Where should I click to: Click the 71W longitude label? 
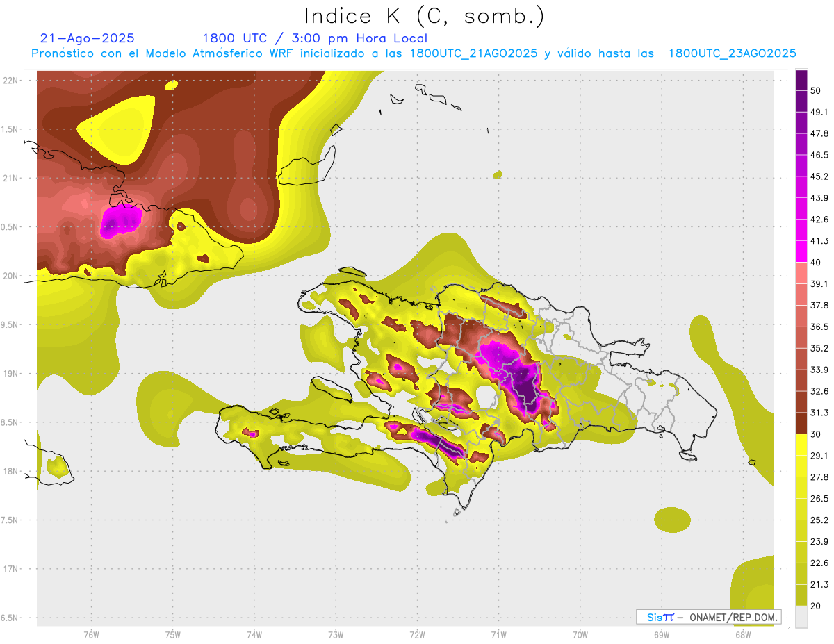pos(498,634)
